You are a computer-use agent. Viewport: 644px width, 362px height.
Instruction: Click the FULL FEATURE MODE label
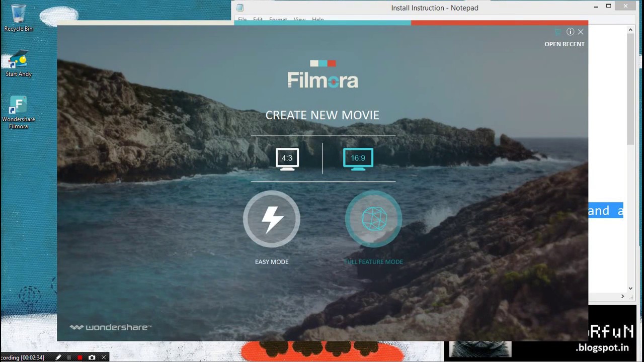point(373,261)
